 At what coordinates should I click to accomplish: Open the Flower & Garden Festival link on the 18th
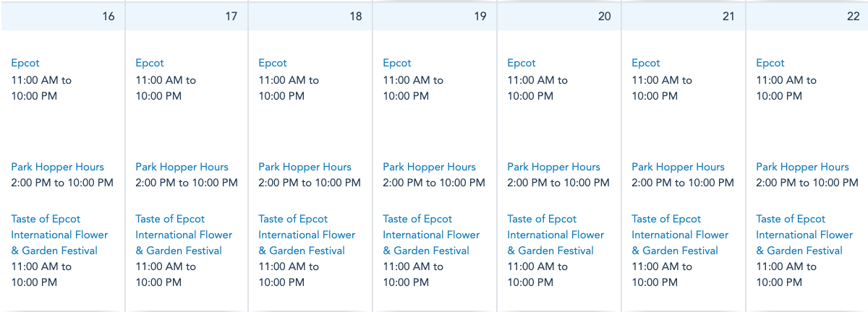307,235
